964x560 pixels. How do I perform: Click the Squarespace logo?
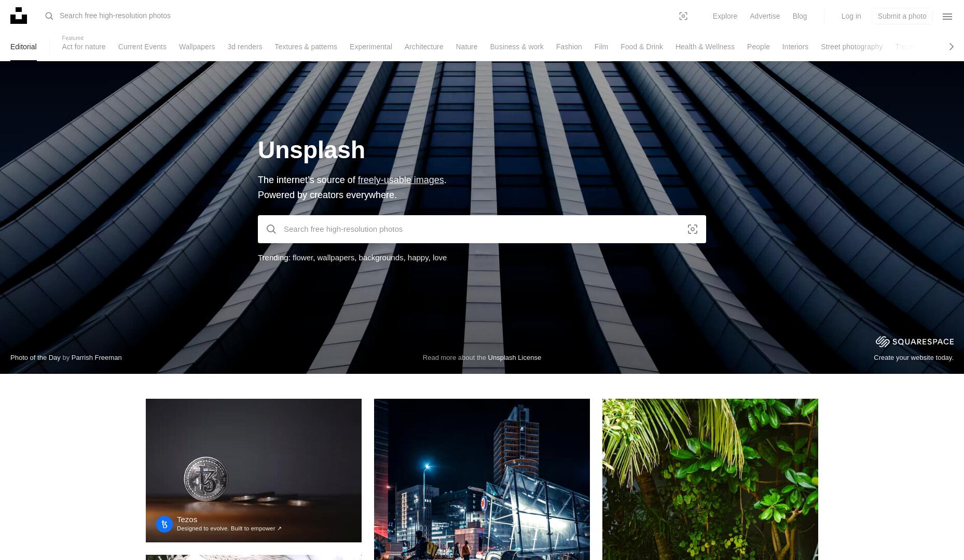tap(915, 341)
